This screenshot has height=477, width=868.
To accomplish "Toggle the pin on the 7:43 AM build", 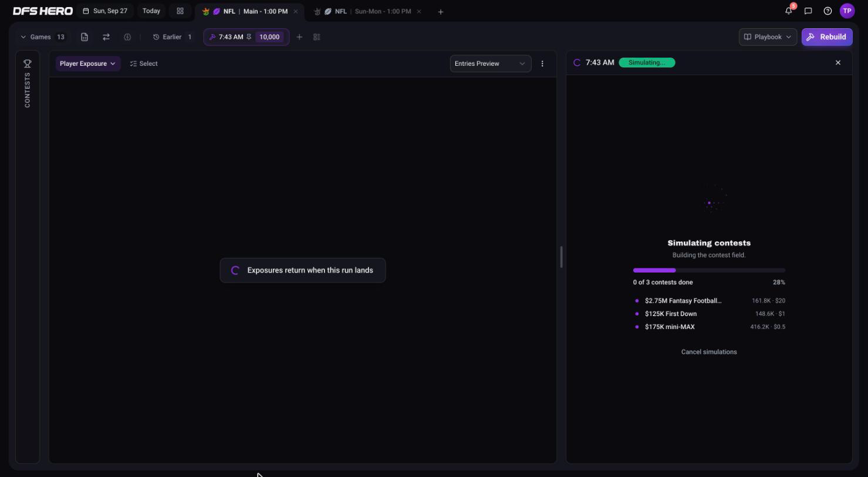I will point(249,37).
